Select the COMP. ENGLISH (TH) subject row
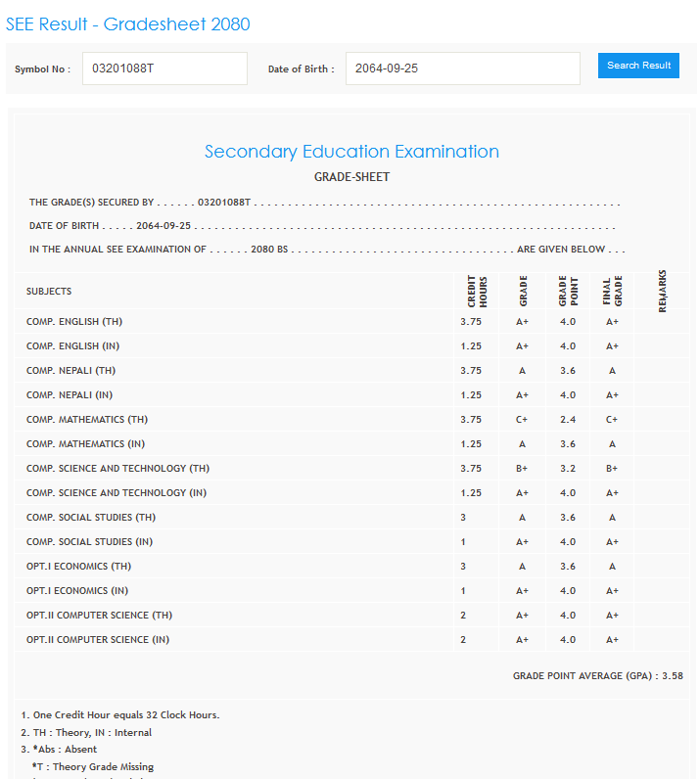The width and height of the screenshot is (700, 779). (74, 322)
